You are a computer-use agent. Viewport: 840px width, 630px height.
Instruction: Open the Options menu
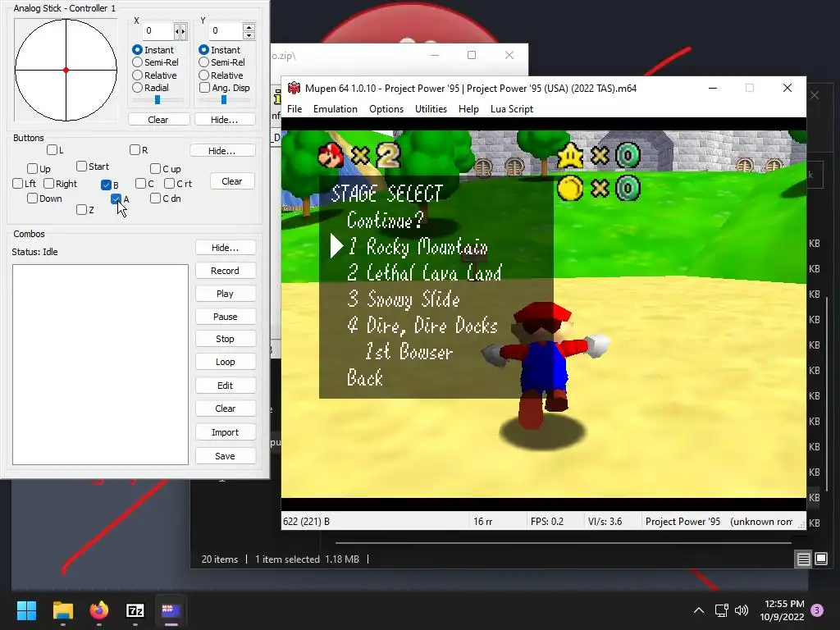click(x=386, y=109)
